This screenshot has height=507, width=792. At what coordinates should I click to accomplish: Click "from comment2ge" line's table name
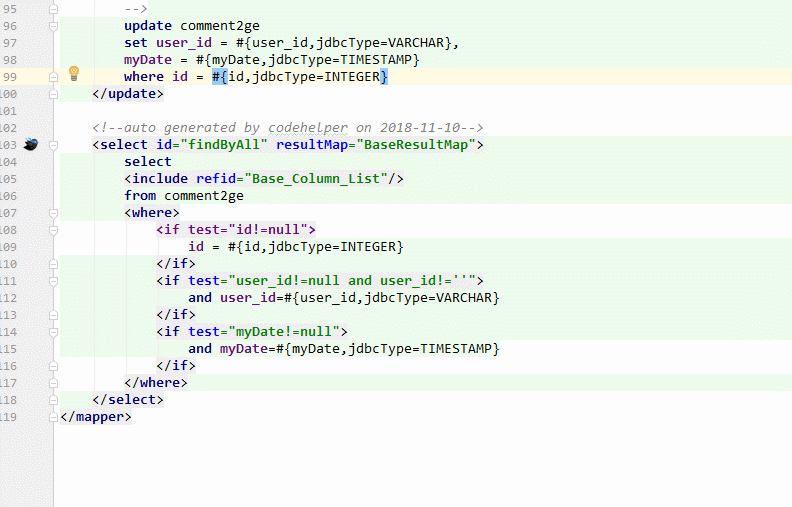204,196
